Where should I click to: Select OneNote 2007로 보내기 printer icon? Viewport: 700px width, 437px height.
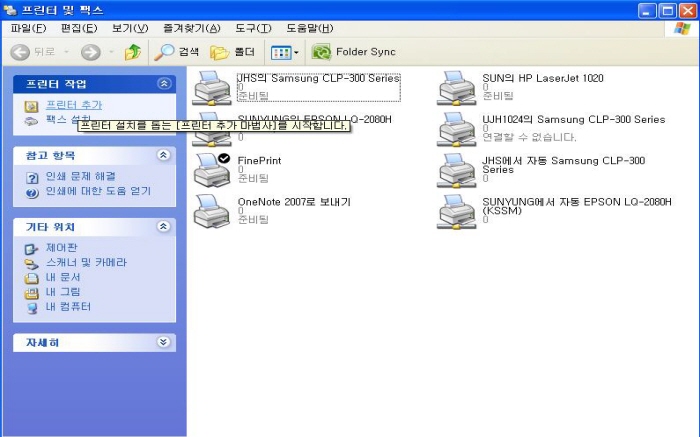coord(212,211)
